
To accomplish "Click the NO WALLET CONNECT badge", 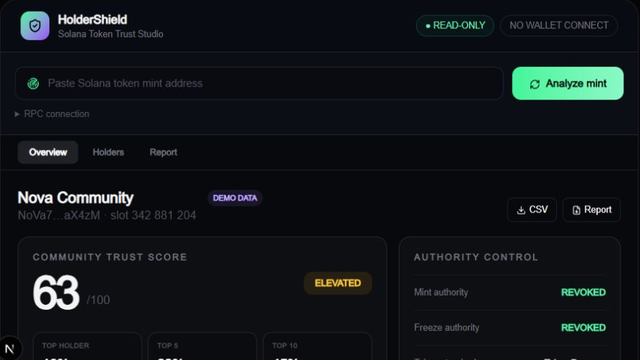I will tap(559, 25).
